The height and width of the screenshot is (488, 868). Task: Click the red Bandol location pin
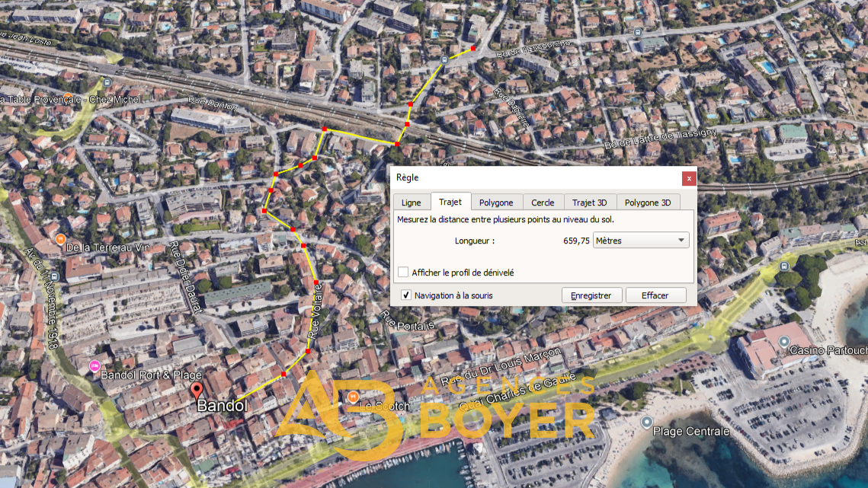(197, 390)
